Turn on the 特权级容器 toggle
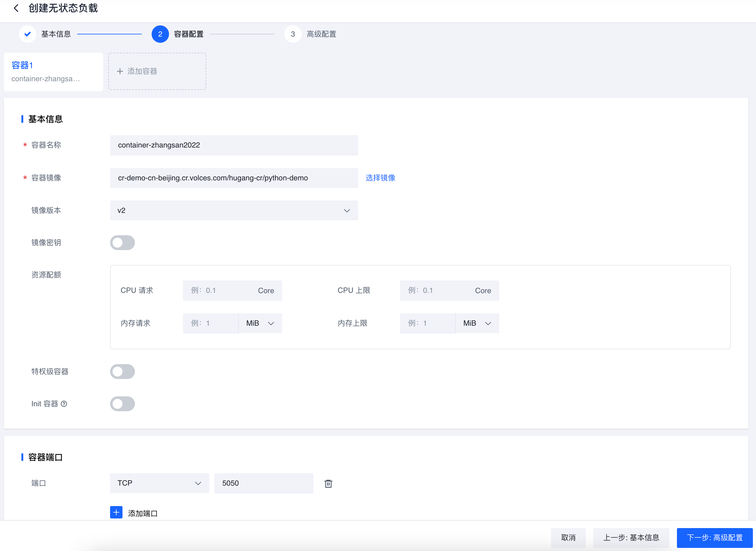The height and width of the screenshot is (551, 756). [122, 372]
